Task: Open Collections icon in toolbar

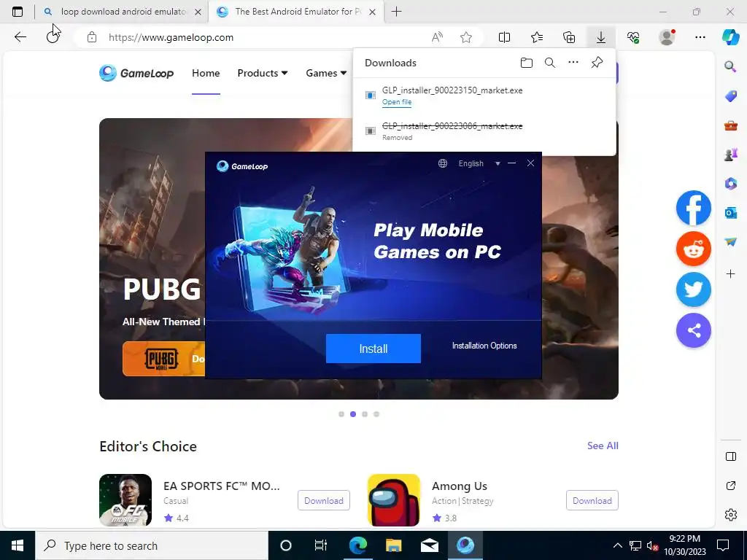Action: point(569,37)
